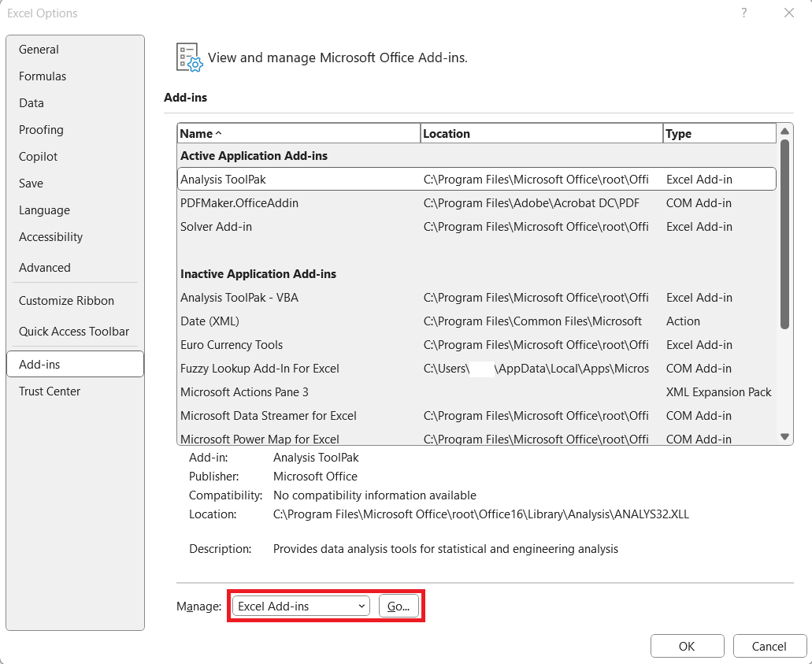Viewport: 812px width, 664px height.
Task: Select PDFMaker.OfficeAddin row
Action: (x=476, y=203)
